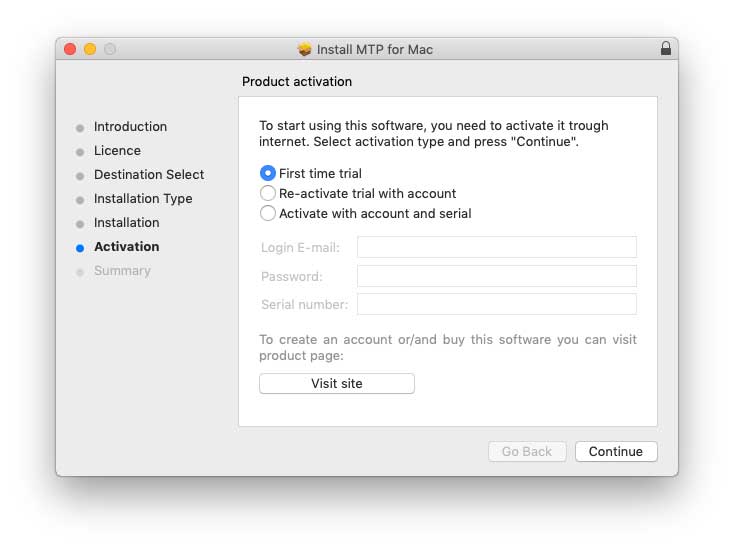Screen dimensions: 734x550
Task: Click the Destination Select step
Action: [149, 174]
